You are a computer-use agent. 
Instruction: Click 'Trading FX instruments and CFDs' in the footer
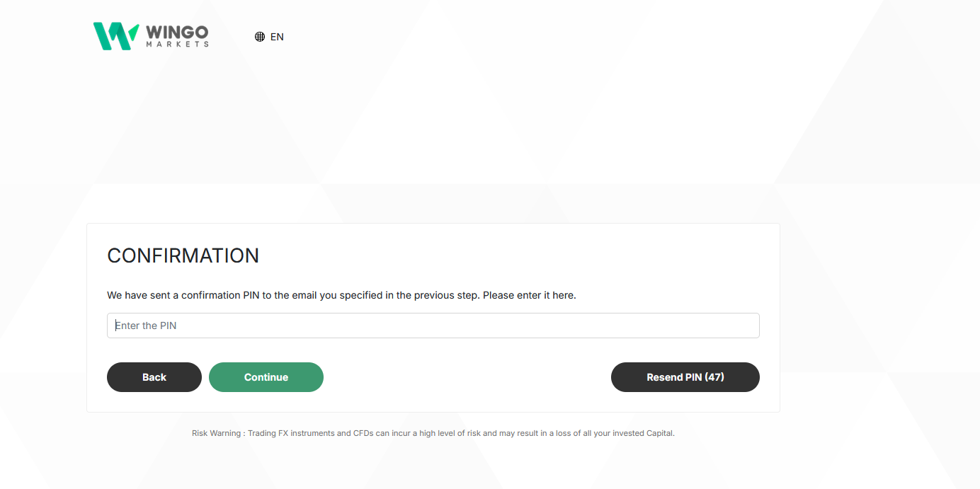click(311, 433)
